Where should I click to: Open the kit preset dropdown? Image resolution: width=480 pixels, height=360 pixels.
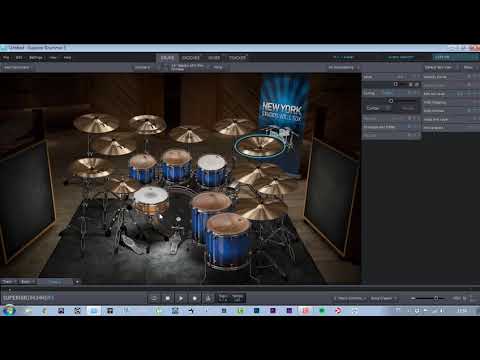pos(142,67)
